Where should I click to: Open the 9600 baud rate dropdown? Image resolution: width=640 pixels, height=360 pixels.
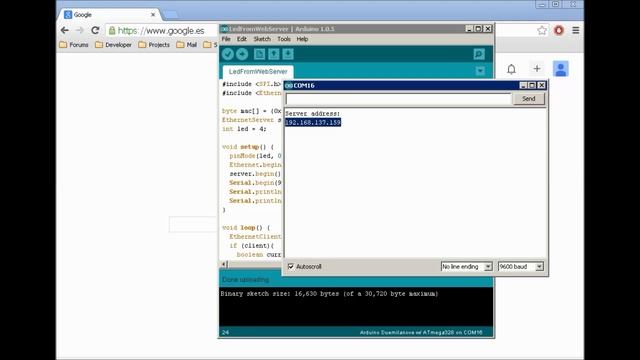click(521, 267)
